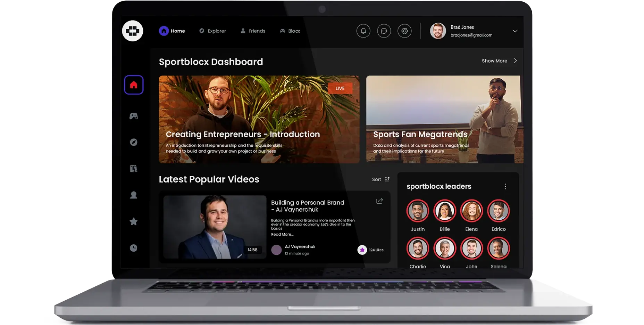The image size is (644, 325).
Task: Open the sidebar history clock icon
Action: [134, 248]
